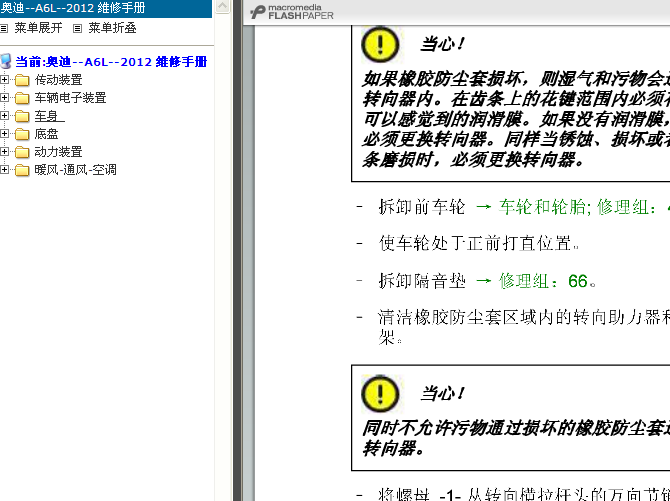
Task: Click the second yellow 当心 warning icon
Action: tap(380, 394)
